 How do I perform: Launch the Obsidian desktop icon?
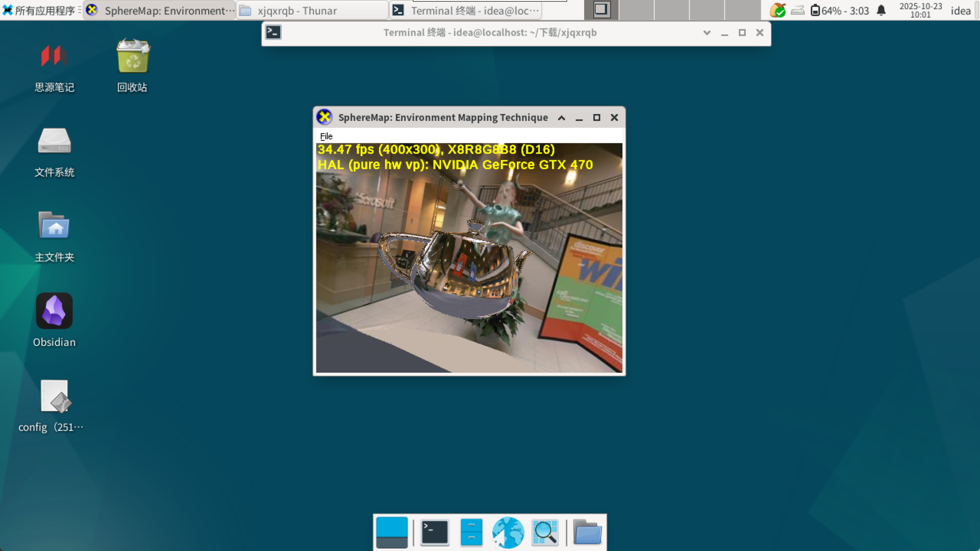pyautogui.click(x=54, y=311)
